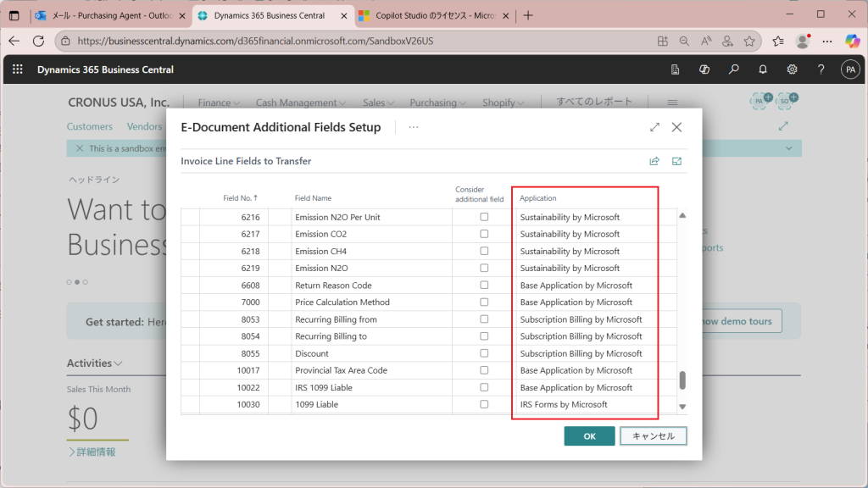Check Consider additional field for Emission CH4
868x488 pixels.
tap(484, 251)
